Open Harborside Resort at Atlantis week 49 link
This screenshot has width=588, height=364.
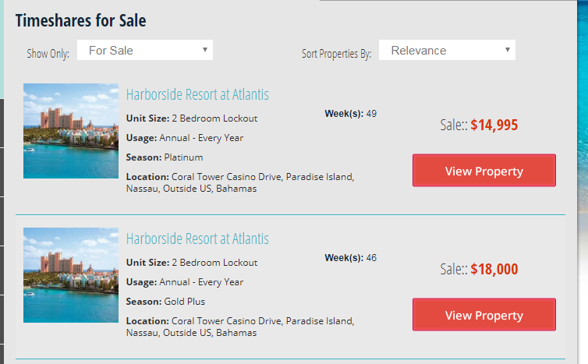coord(197,94)
